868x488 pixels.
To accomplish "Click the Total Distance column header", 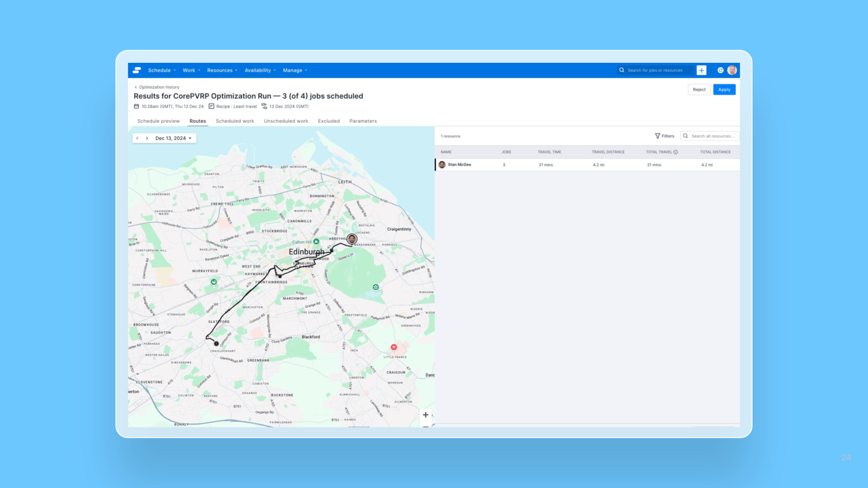I will pyautogui.click(x=715, y=152).
